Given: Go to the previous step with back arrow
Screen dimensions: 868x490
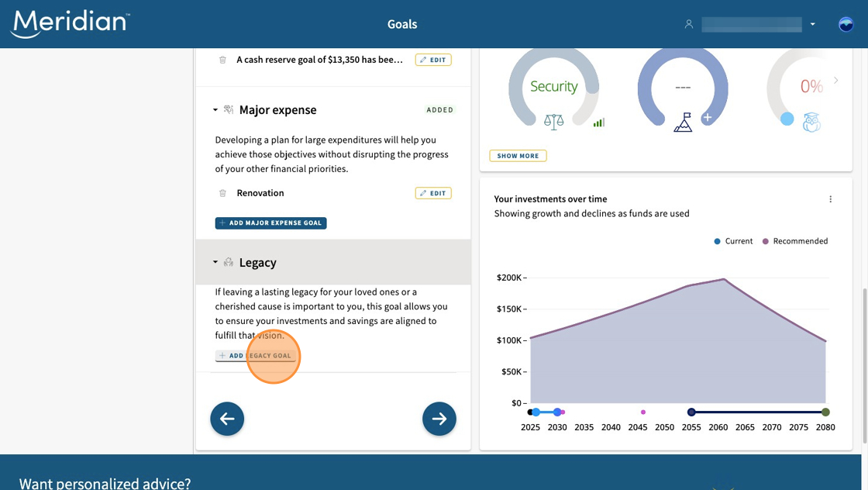Looking at the screenshot, I should coord(227,419).
